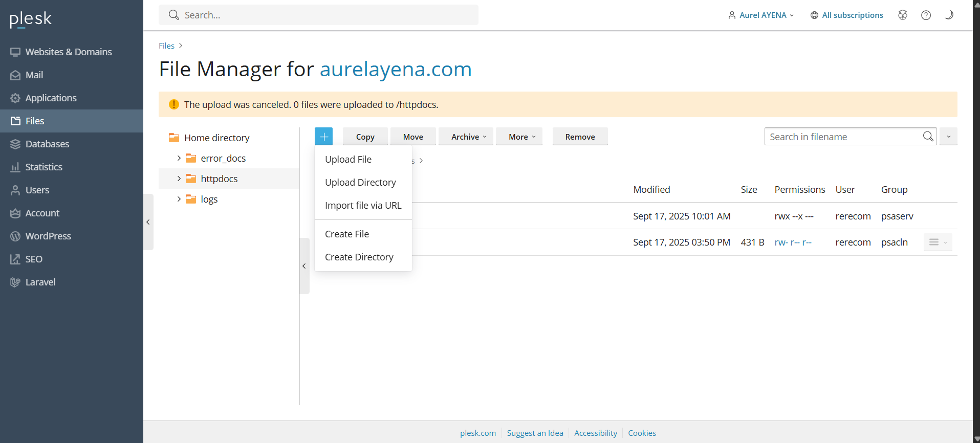Open the Archive dropdown
Image resolution: width=980 pixels, height=443 pixels.
coord(468,137)
